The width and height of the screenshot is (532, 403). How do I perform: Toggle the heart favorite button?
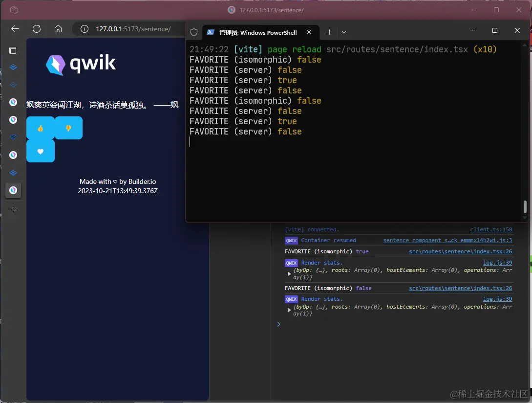tap(41, 151)
